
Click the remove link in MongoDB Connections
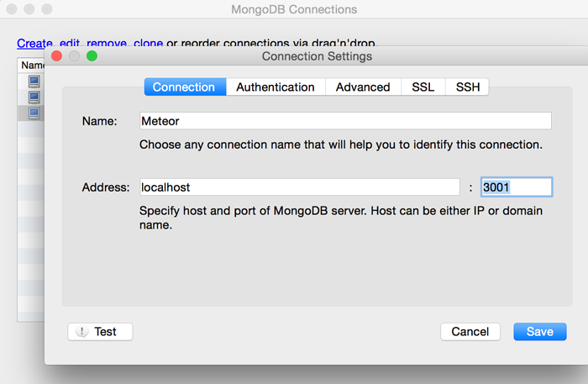point(107,43)
